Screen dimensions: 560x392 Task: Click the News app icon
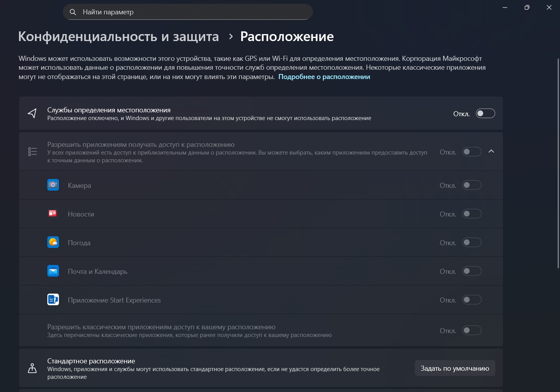pyautogui.click(x=53, y=213)
